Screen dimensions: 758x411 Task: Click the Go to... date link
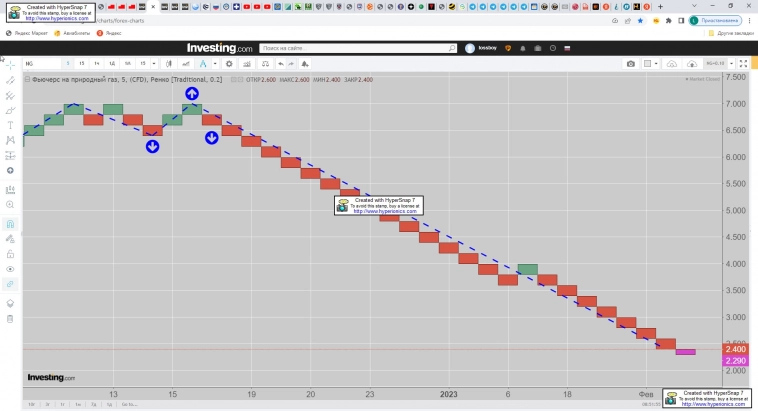126,404
